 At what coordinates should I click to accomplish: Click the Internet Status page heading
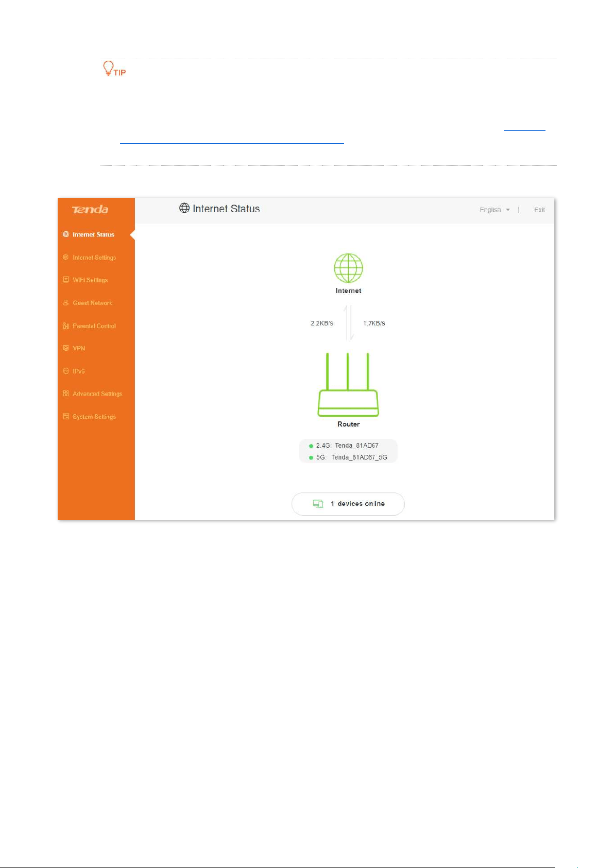[x=226, y=209]
